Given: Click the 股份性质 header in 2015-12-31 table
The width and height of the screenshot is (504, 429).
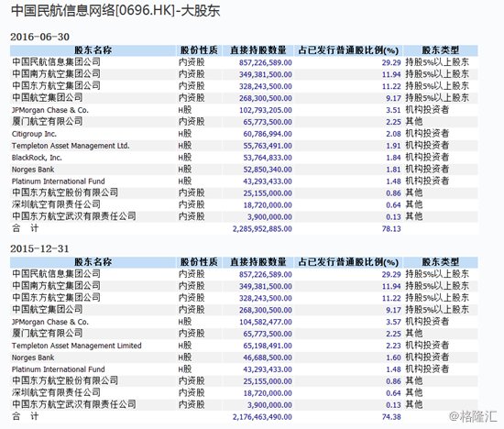Looking at the screenshot, I should point(199,262).
